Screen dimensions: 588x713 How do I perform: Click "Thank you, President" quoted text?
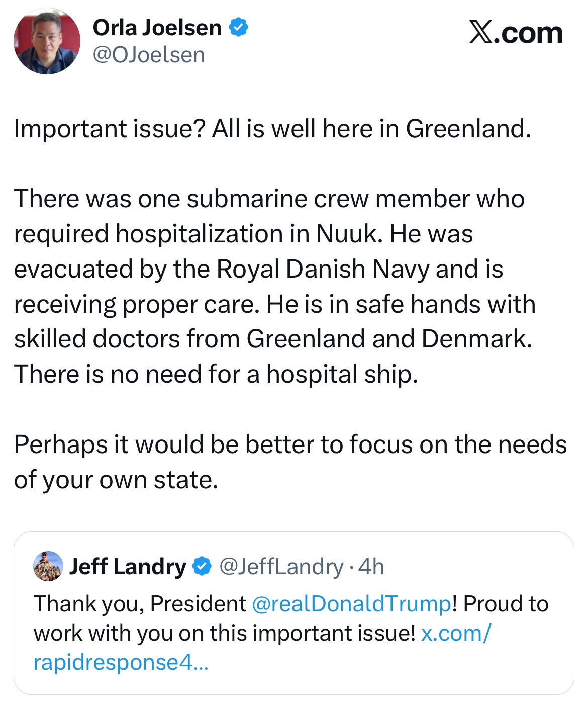point(140,604)
